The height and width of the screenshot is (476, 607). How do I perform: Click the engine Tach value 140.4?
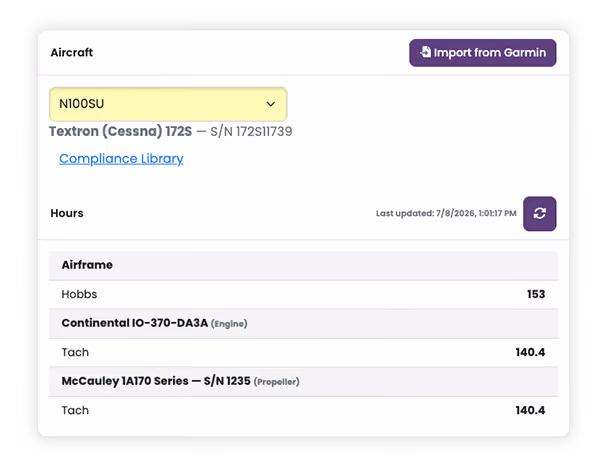[530, 353]
